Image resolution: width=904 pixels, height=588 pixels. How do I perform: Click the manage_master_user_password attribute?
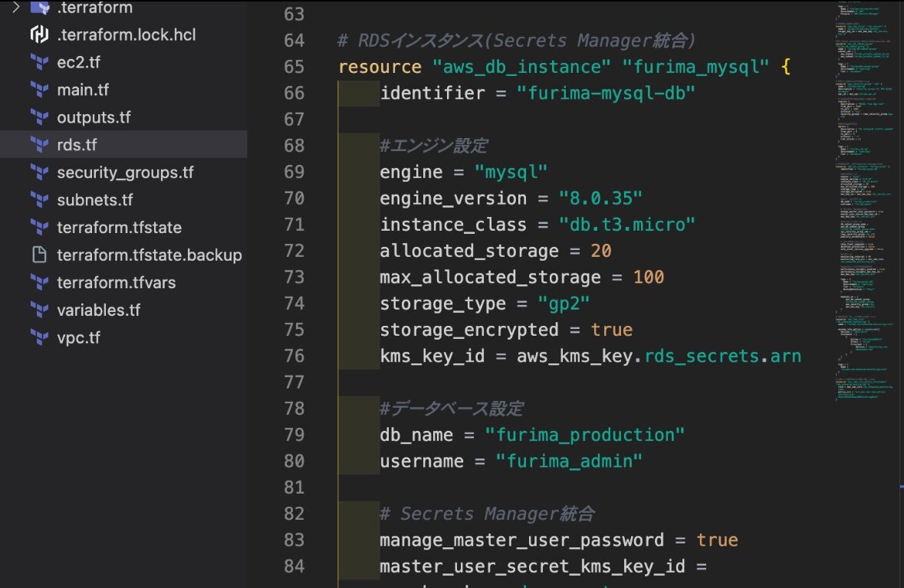coord(521,540)
